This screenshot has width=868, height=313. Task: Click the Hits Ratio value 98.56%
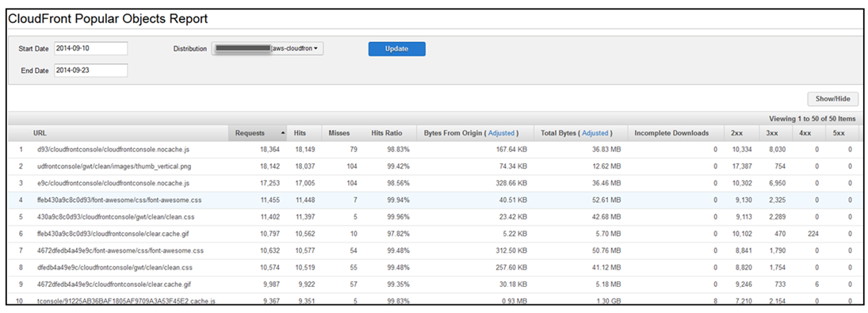(x=398, y=183)
